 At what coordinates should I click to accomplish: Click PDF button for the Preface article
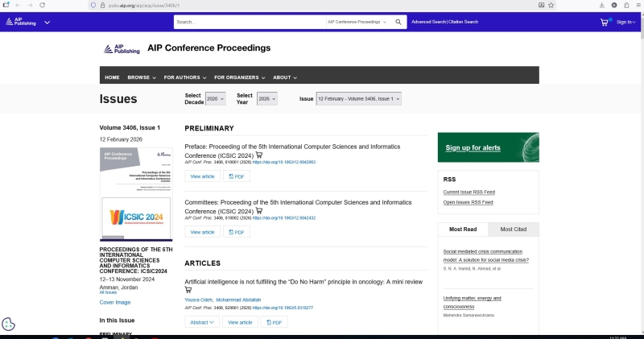[237, 176]
